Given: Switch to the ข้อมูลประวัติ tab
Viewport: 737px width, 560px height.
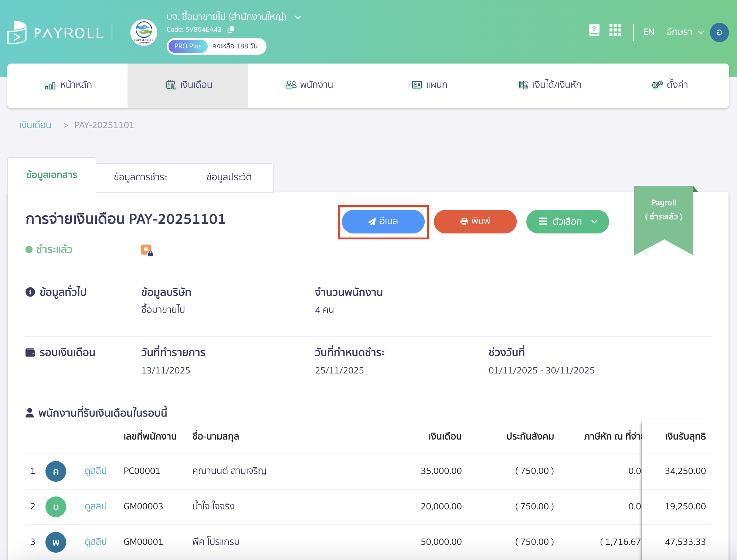Looking at the screenshot, I should pos(229,177).
